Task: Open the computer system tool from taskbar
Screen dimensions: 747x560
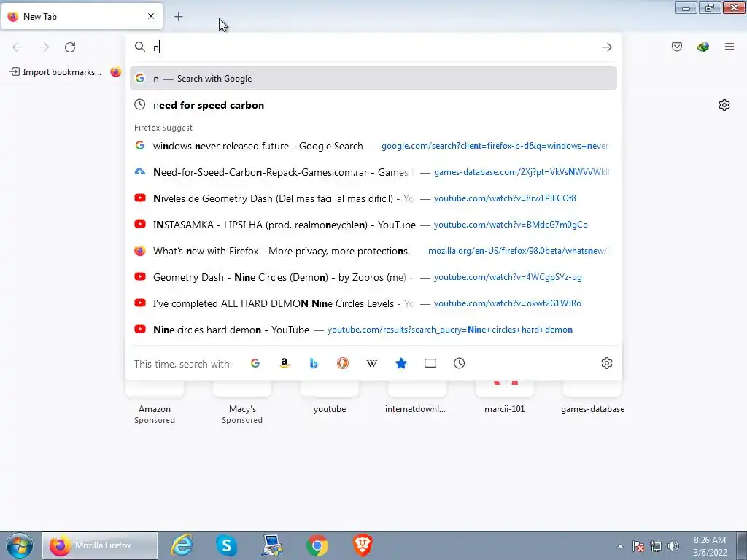Action: coord(272,545)
